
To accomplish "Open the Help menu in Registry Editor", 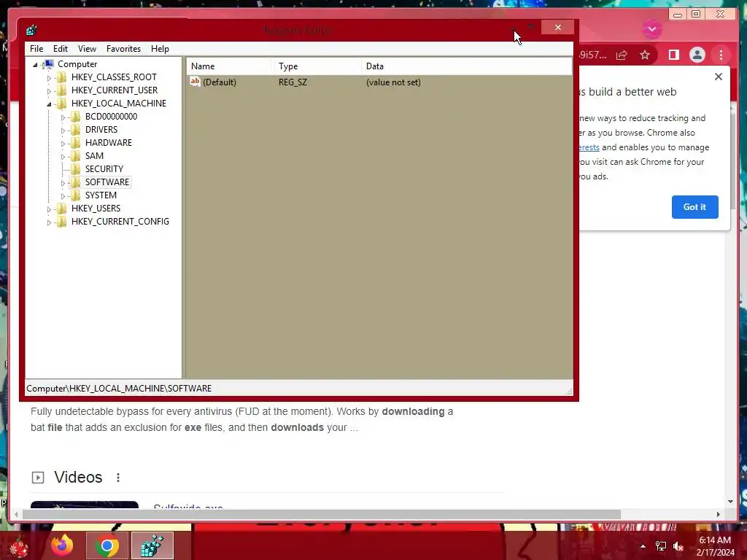I will click(160, 49).
